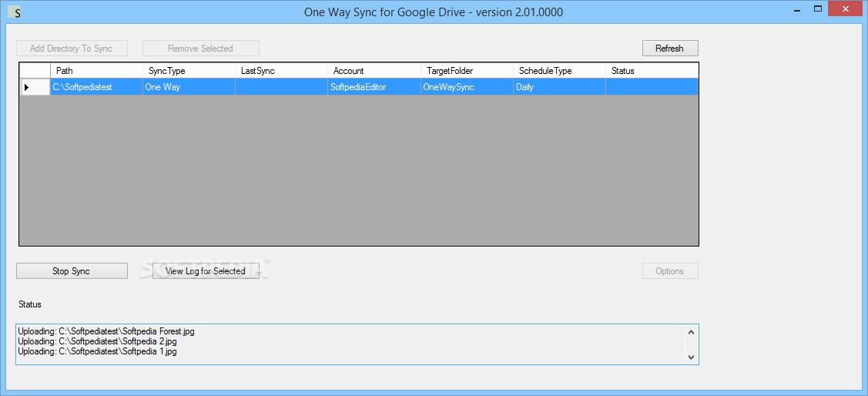Sort by the TargetFolder column header
The height and width of the screenshot is (396, 868).
click(467, 71)
